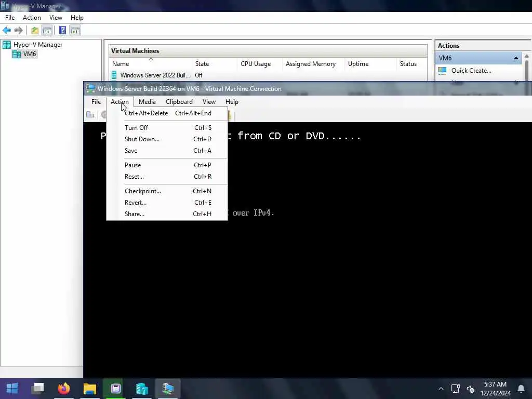Choose Revert... from the Action menu

(x=167, y=203)
